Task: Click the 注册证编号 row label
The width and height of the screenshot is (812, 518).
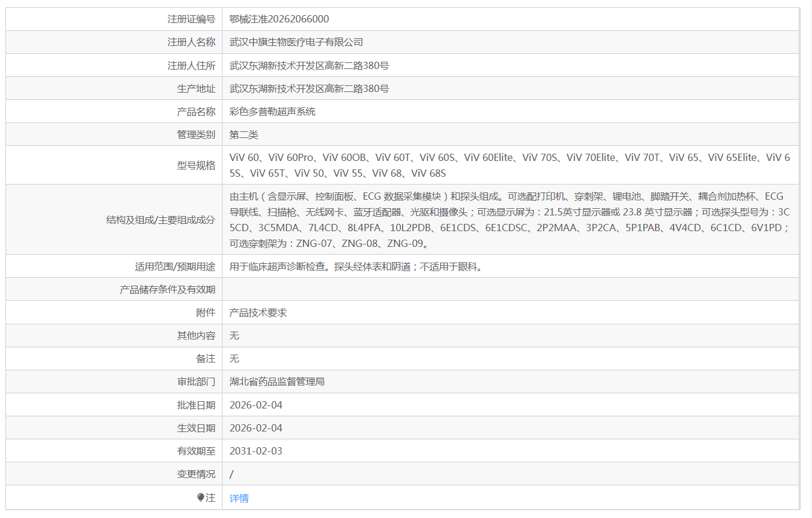Action: point(191,19)
